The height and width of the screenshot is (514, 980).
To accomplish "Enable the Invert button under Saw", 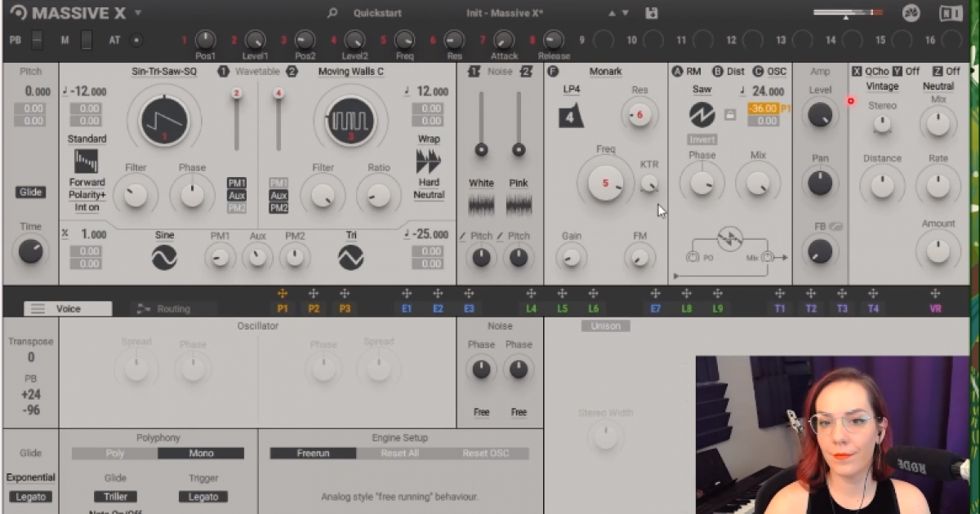I will [x=702, y=140].
